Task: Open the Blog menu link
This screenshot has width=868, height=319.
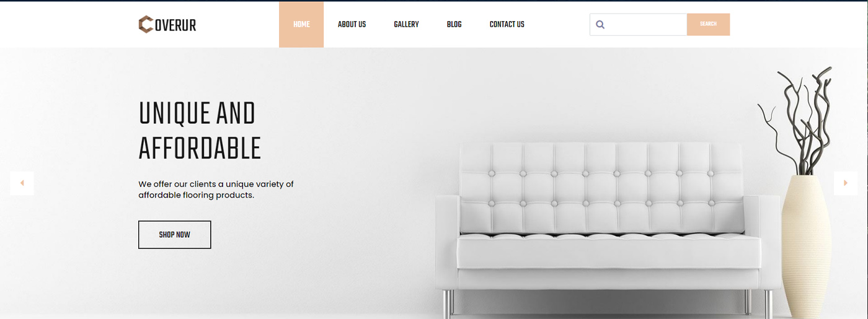Action: point(454,24)
